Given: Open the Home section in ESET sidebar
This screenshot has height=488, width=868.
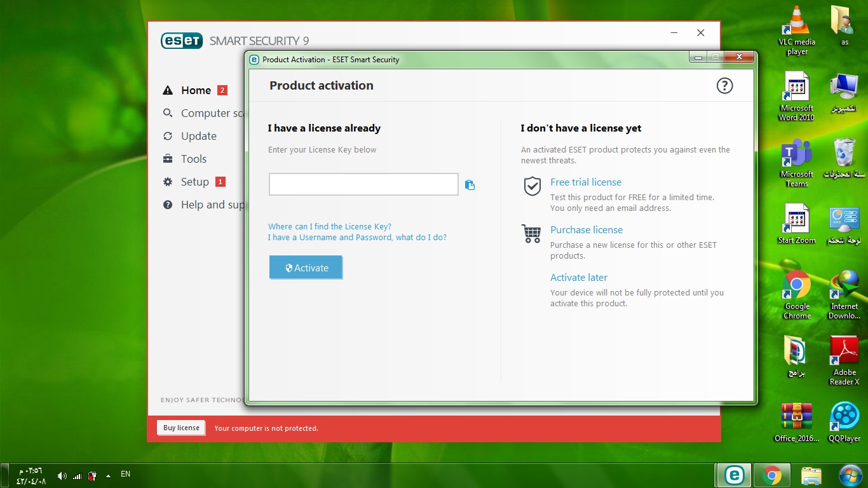Looking at the screenshot, I should coord(196,90).
